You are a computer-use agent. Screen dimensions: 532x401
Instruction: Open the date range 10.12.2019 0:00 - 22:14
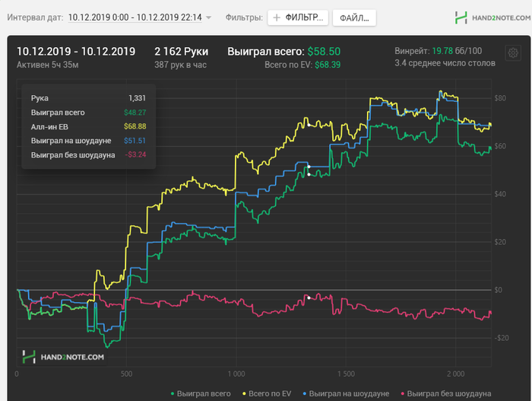tap(135, 18)
